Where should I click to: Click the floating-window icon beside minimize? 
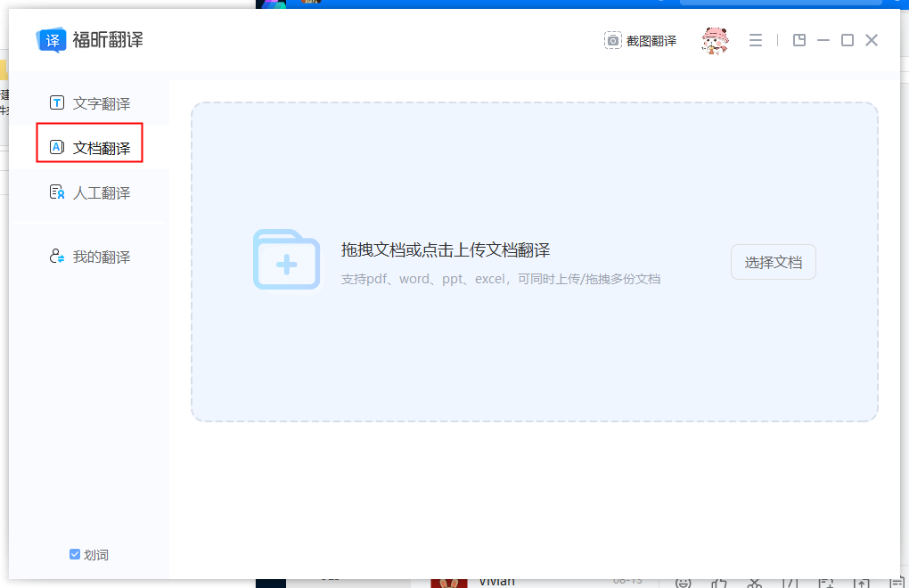[x=799, y=39]
